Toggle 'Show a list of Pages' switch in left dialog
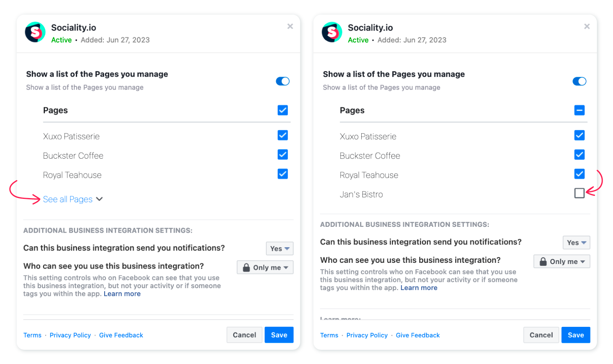 point(283,81)
